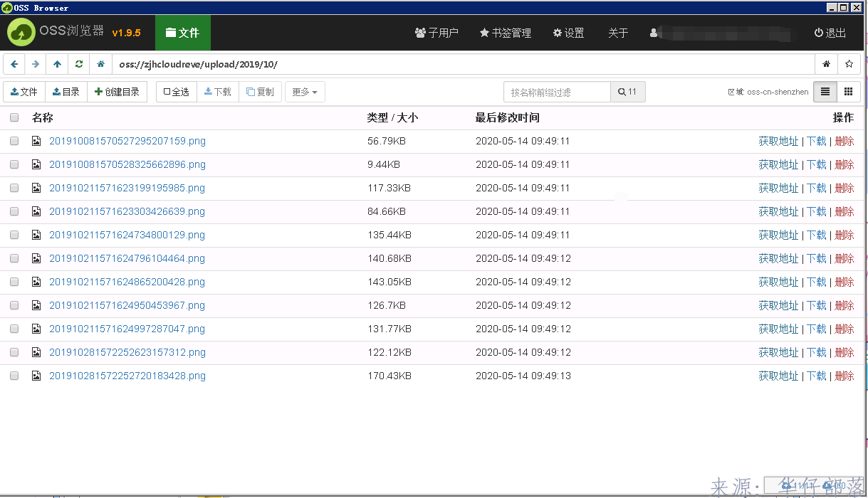This screenshot has height=498, width=868.
Task: Open file 201910081570528325662896.png
Action: [127, 164]
